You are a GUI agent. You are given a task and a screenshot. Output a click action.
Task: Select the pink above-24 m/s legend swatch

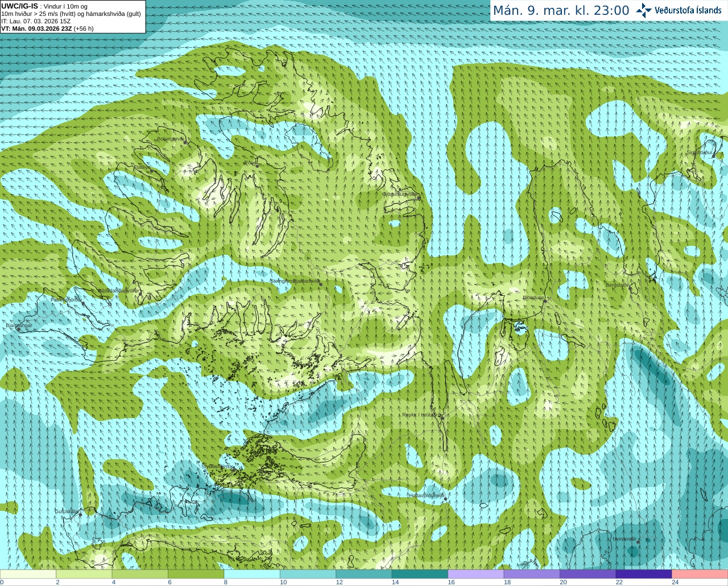coord(700,574)
